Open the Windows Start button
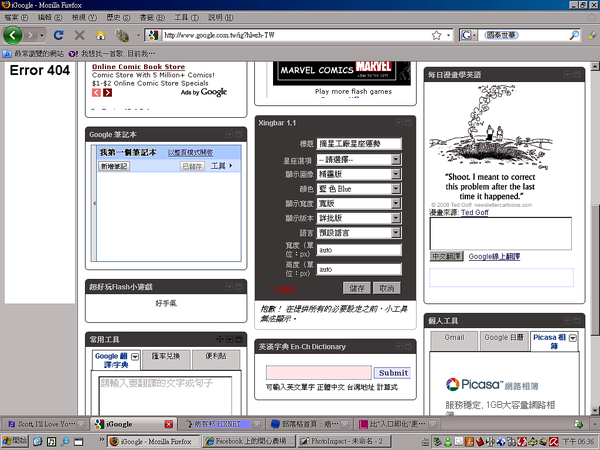Image resolution: width=600 pixels, height=450 pixels. 15,441
